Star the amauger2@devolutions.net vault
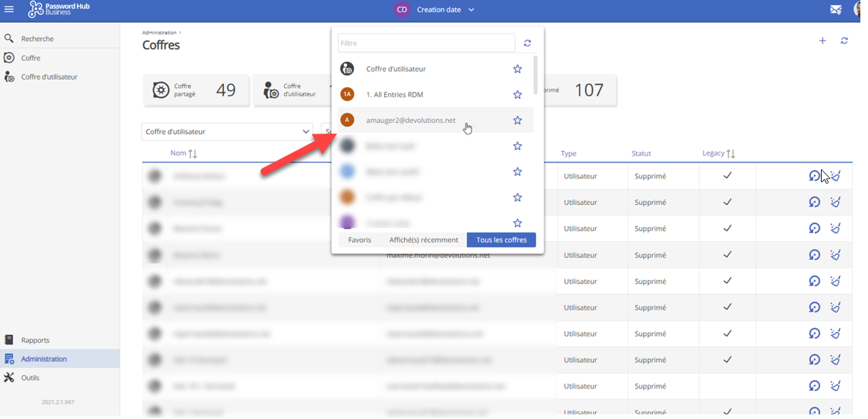Viewport: 868px width, 419px height. (x=517, y=121)
